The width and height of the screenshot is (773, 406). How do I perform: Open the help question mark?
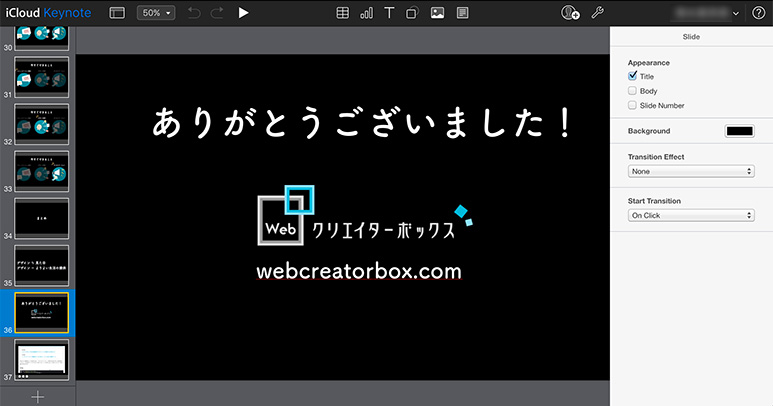click(x=758, y=13)
